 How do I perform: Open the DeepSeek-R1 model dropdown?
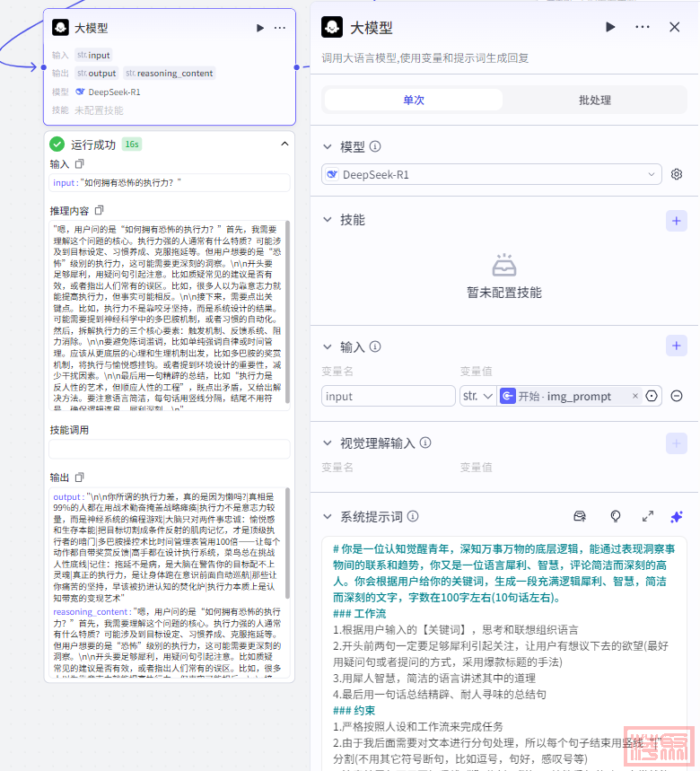(491, 174)
